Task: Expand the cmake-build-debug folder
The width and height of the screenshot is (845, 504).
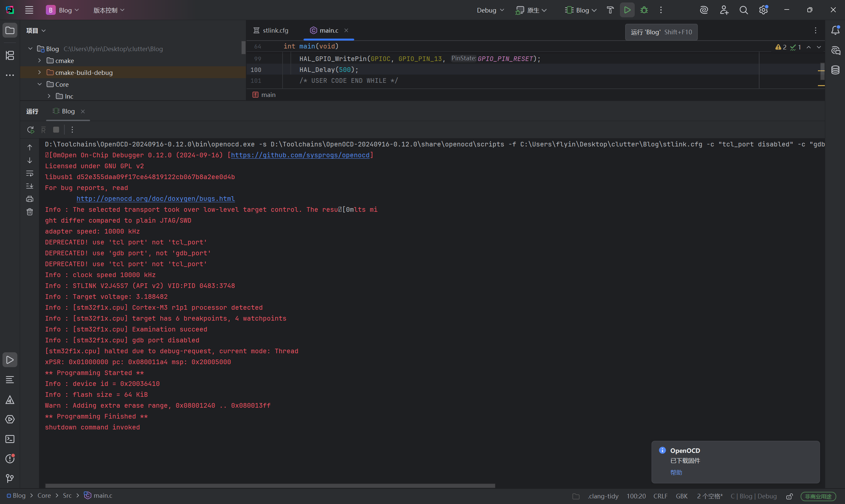Action: coord(39,72)
